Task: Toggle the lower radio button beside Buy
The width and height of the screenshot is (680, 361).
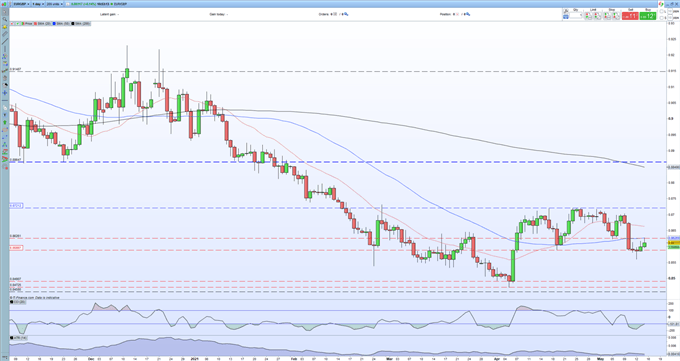Action: tap(661, 18)
